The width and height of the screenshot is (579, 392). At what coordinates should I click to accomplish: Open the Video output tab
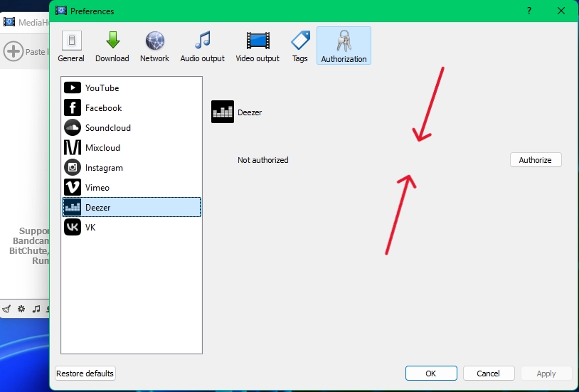pos(257,46)
